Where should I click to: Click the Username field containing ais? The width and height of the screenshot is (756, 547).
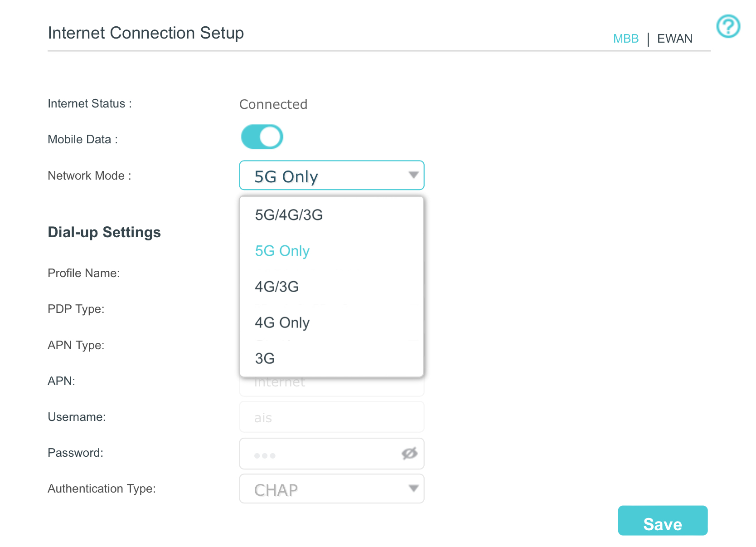click(332, 417)
